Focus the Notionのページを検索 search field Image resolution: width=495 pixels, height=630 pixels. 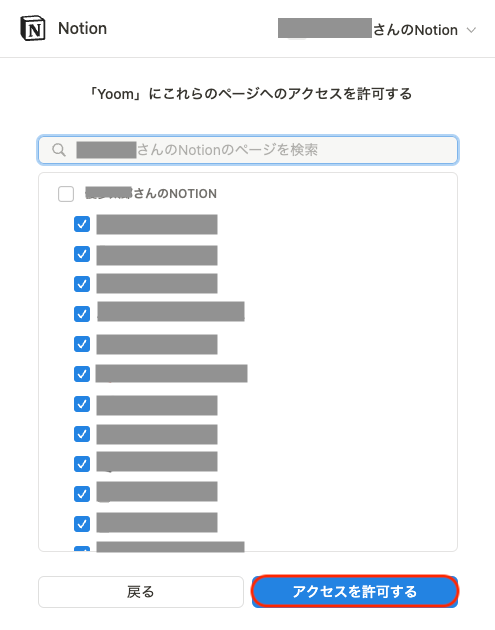point(248,150)
